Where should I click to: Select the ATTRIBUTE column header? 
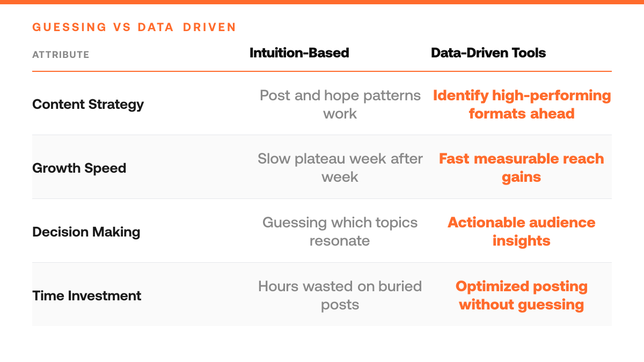(61, 55)
